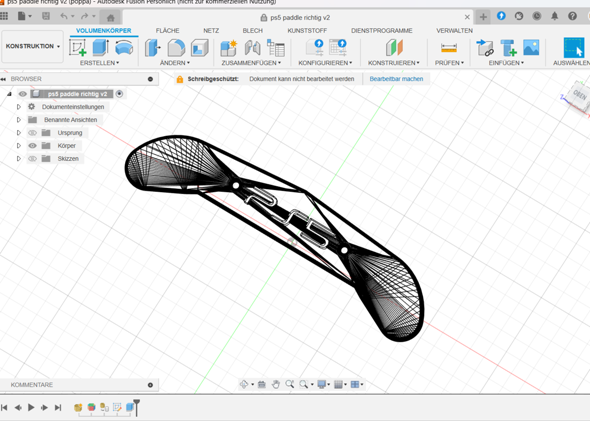Click the Bearbeitbar machen link

pos(396,79)
